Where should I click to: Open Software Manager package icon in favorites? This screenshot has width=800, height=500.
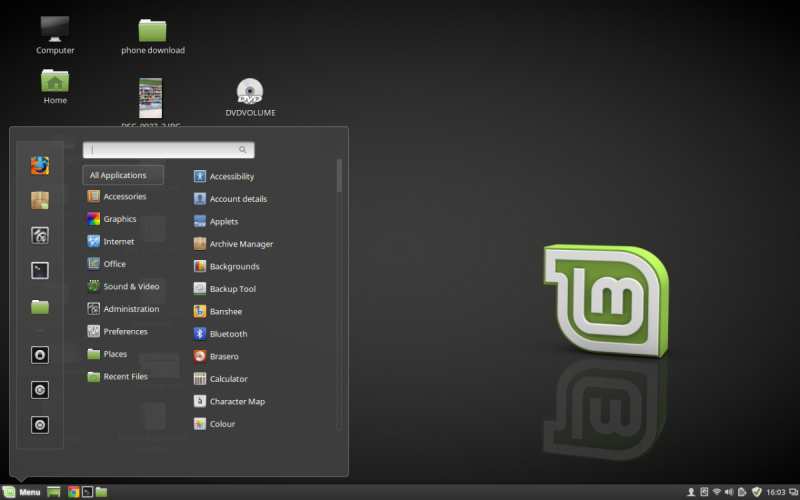point(40,201)
